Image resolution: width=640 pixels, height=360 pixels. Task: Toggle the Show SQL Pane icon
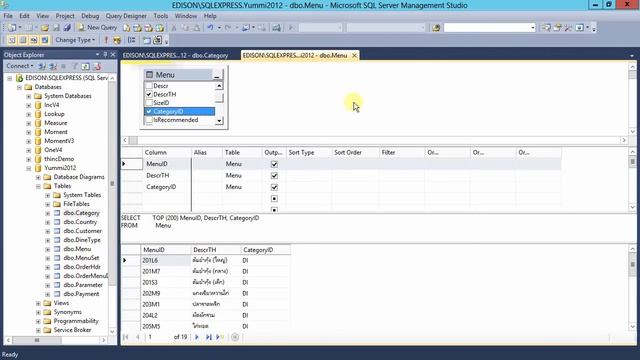click(x=33, y=40)
